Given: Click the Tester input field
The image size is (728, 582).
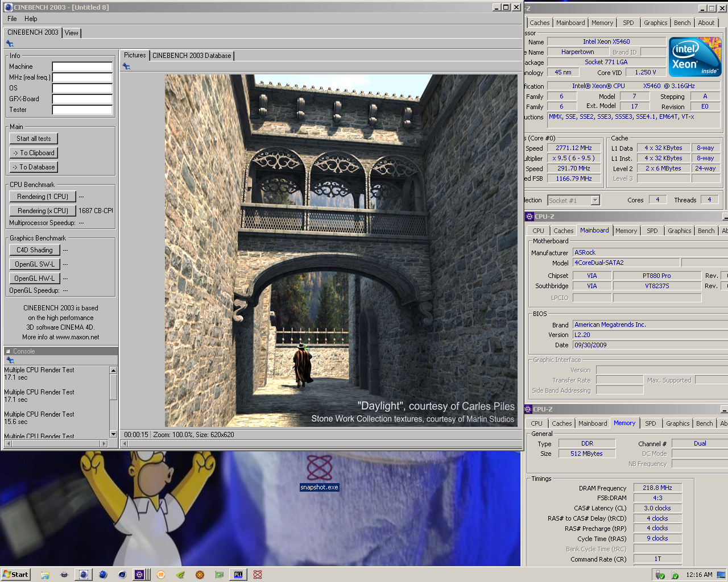Looking at the screenshot, I should click(82, 110).
